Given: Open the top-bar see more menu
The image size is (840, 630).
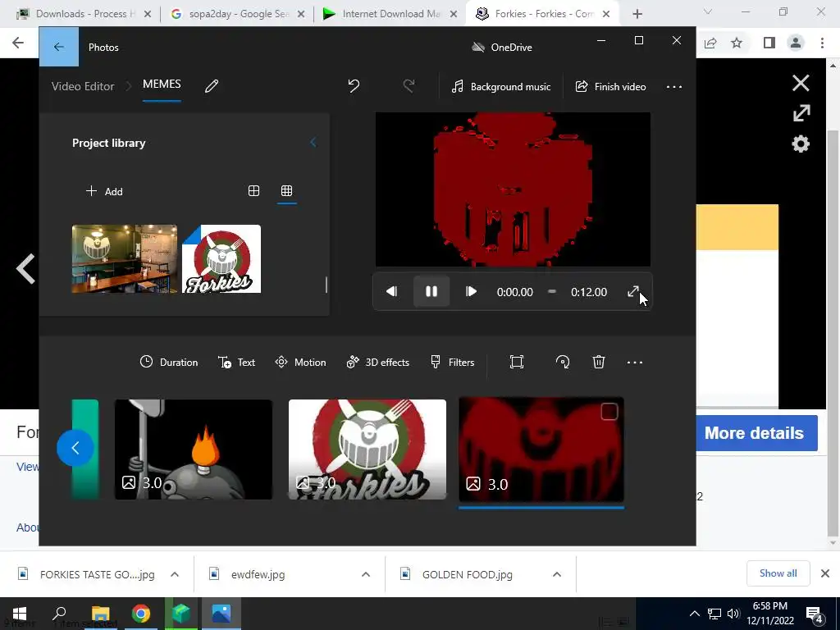Looking at the screenshot, I should (x=674, y=87).
